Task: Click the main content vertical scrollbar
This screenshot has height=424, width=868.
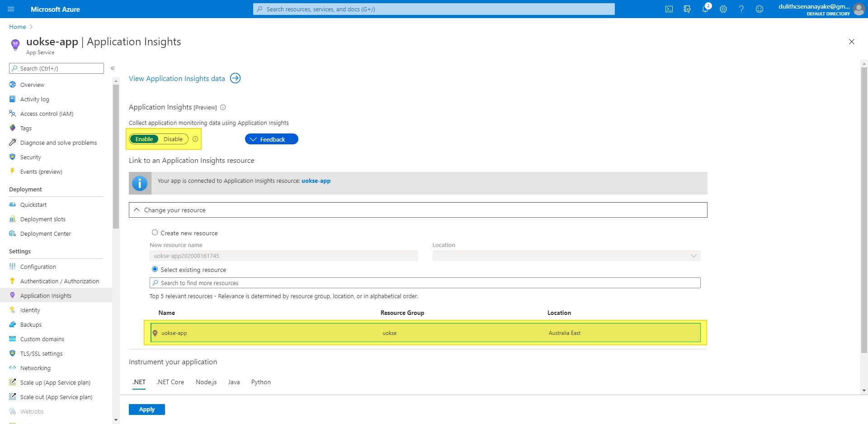Action: tap(864, 210)
